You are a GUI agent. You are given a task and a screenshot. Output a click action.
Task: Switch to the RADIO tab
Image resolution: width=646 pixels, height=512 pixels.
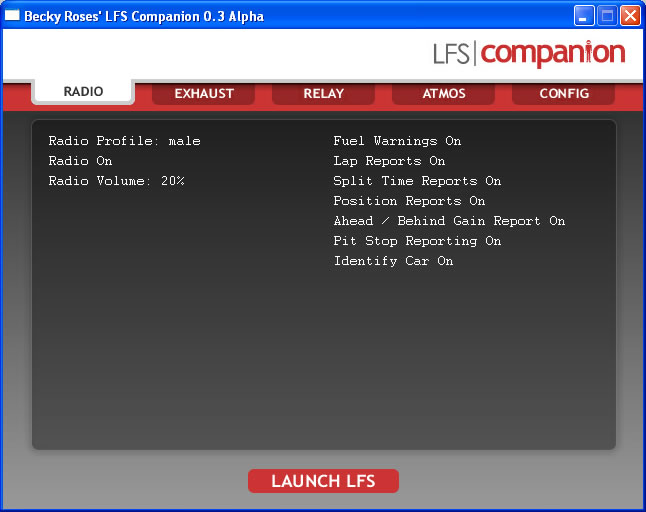[83, 91]
